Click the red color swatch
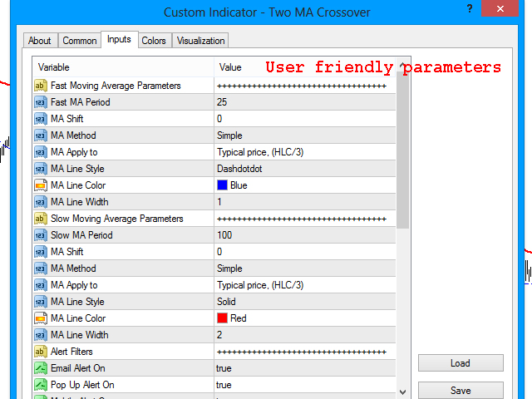The height and width of the screenshot is (399, 532). tap(222, 318)
